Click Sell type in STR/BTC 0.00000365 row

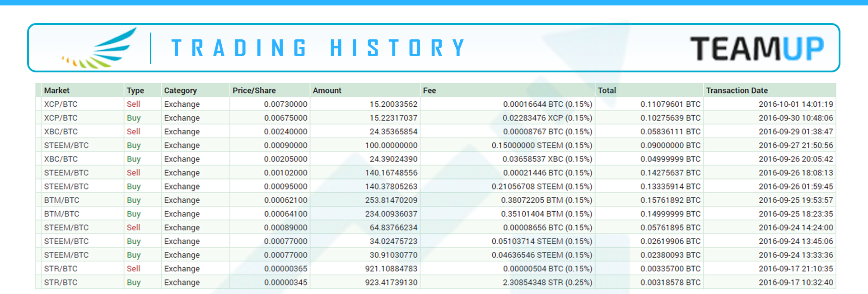pos(134,269)
